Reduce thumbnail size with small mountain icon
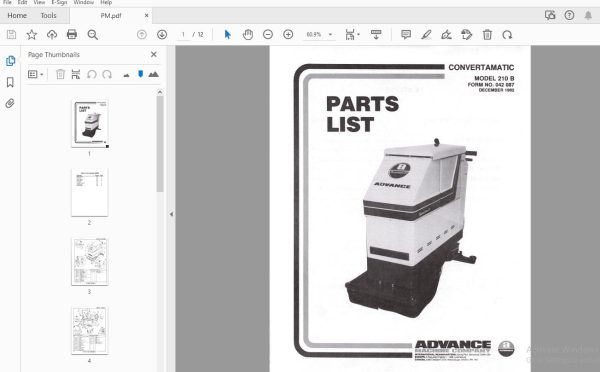600x372 pixels. [126, 75]
